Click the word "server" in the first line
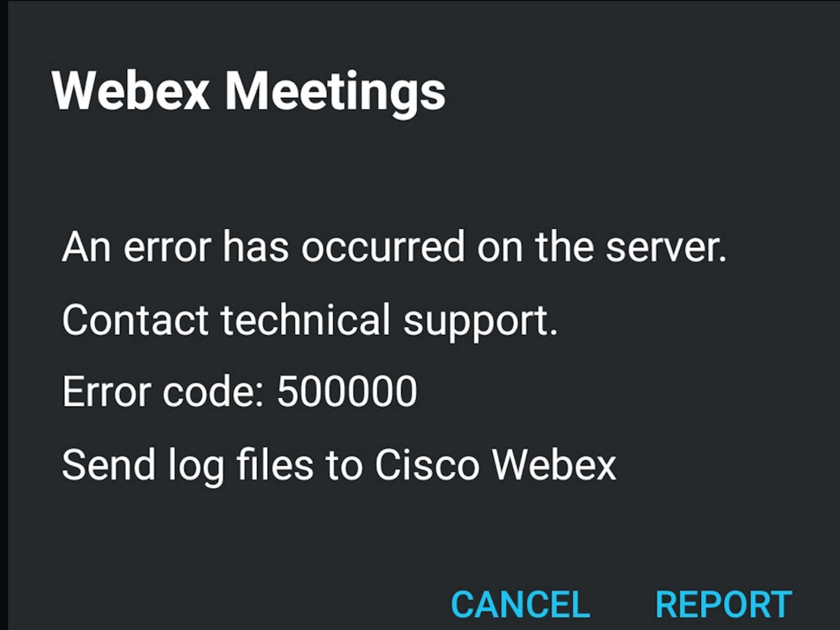840x630 pixels. [x=665, y=247]
